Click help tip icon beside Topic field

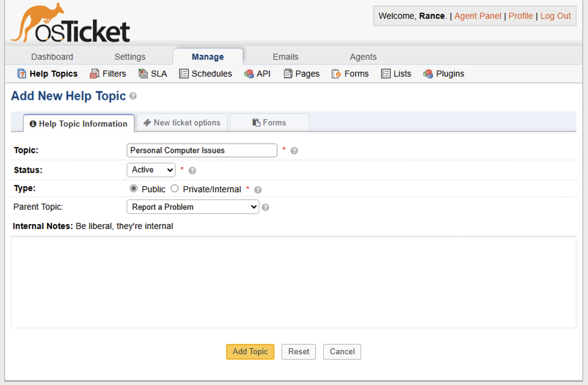pyautogui.click(x=294, y=151)
